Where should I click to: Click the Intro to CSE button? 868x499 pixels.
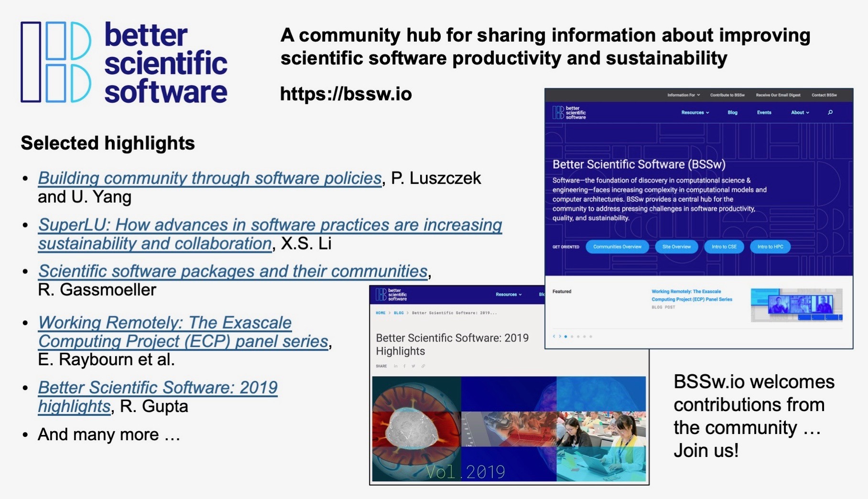point(724,247)
